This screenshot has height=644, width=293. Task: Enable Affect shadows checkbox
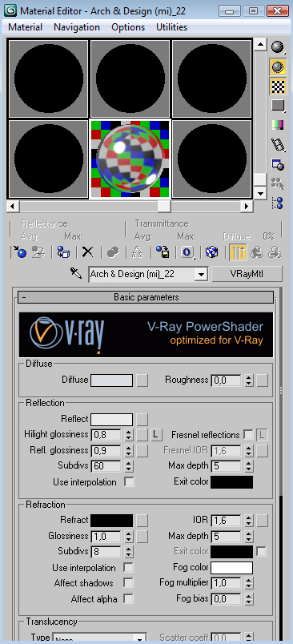[129, 583]
